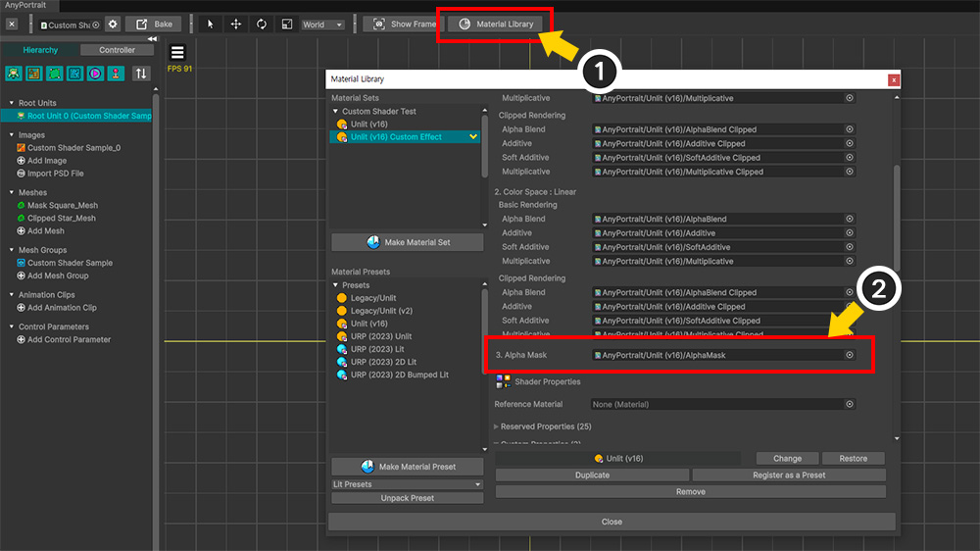Click the Unpack Preset button

407,498
